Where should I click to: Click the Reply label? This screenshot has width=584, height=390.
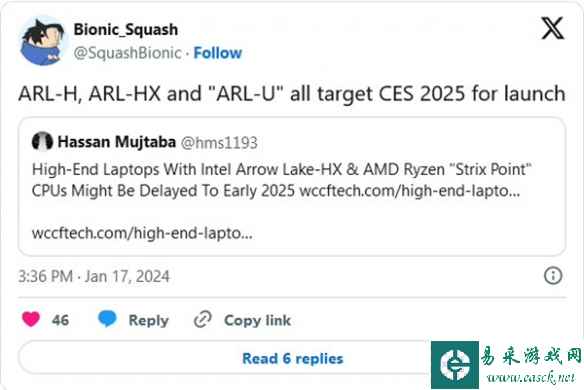pyautogui.click(x=149, y=320)
